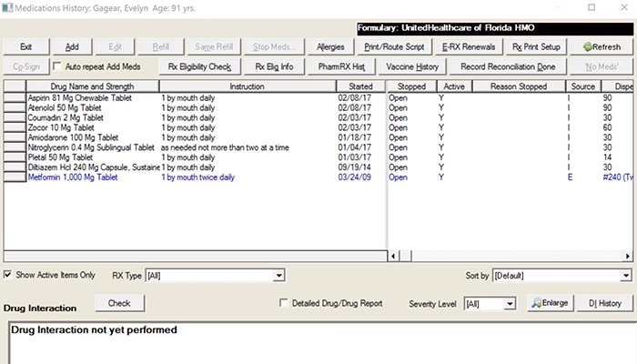Click the scroll-left arrow of right pane
This screenshot has width=637, height=364.
point(393,256)
